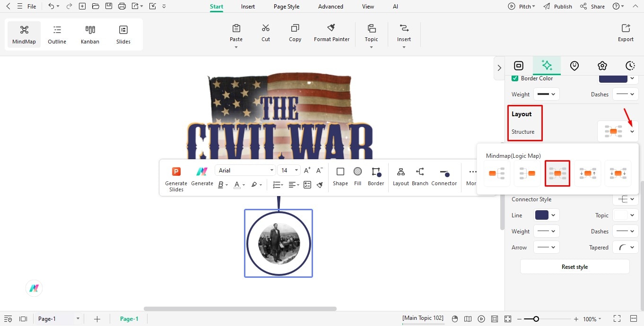The width and height of the screenshot is (644, 326).
Task: Click the Redo arrow icon
Action: 69,6
